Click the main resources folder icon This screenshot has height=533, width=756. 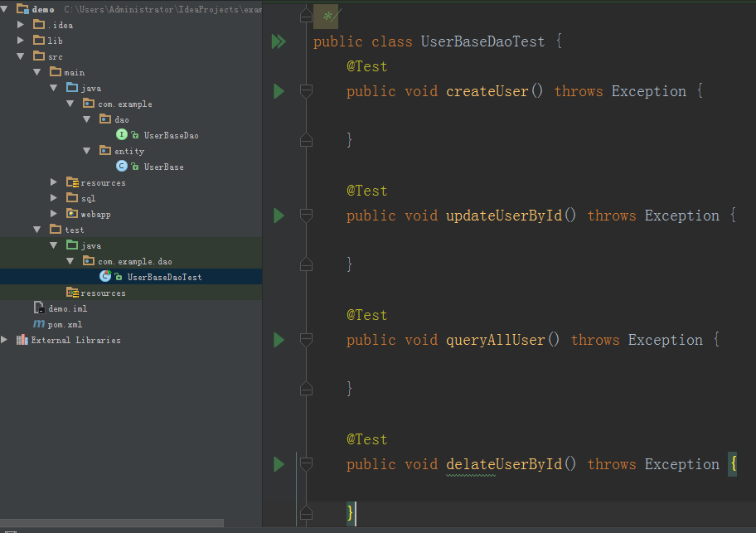point(72,182)
